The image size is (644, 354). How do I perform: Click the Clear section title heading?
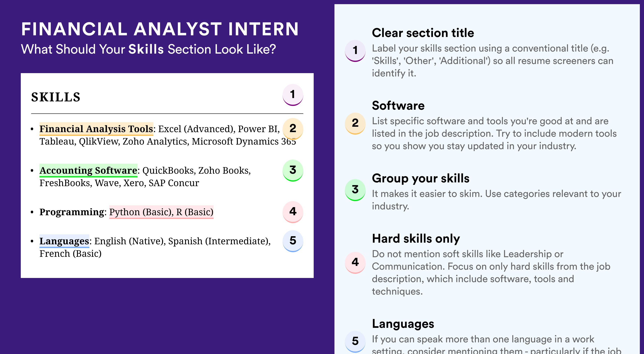(x=423, y=33)
